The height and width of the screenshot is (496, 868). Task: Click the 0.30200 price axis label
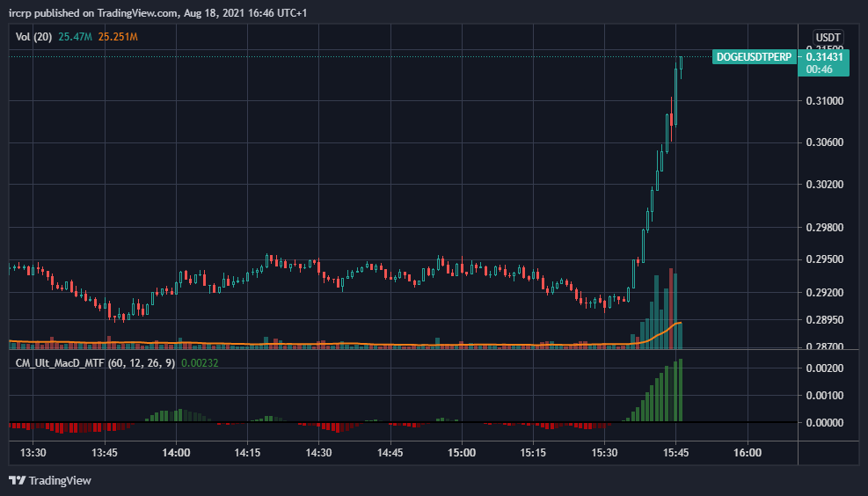coord(825,185)
